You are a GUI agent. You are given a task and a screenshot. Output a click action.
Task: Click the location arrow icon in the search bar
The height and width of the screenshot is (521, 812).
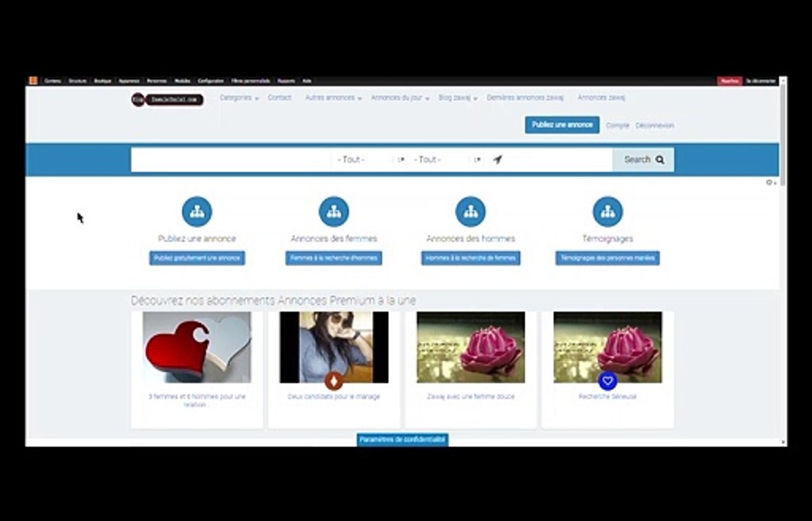coord(497,159)
